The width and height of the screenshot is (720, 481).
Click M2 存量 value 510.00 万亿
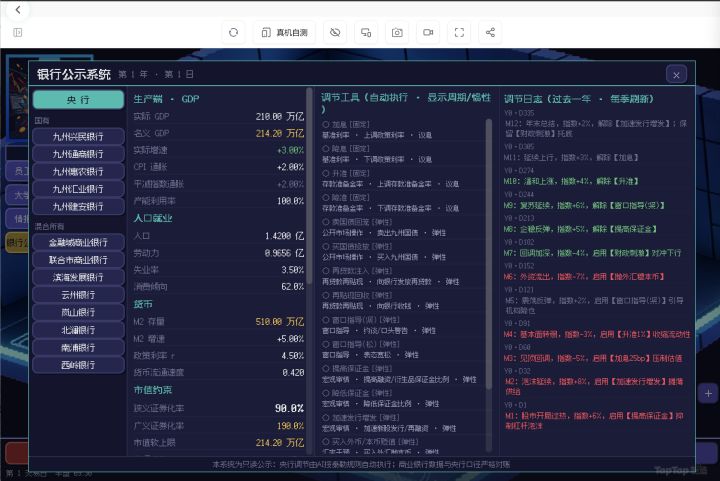click(x=280, y=322)
